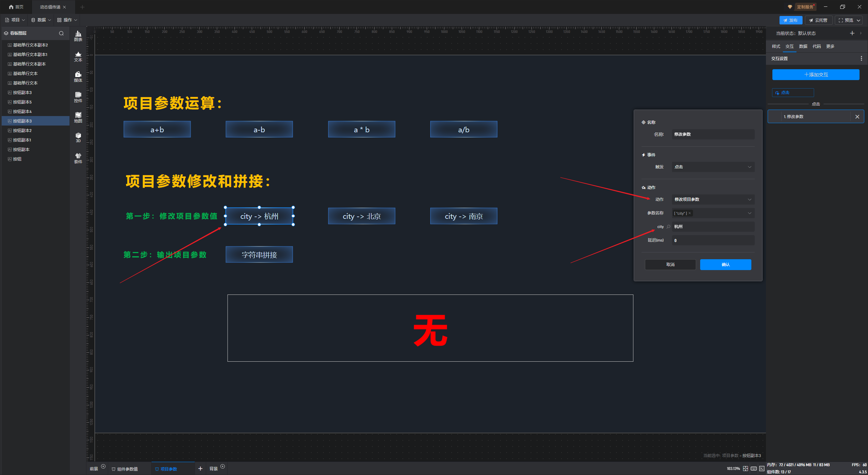Remove the "city" tag from 参数名称
The width and height of the screenshot is (868, 475).
(690, 213)
